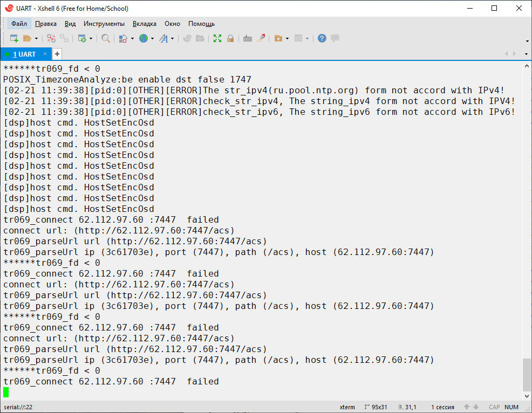Open Find with the magnifier icon
This screenshot has height=413, width=532.
point(106,38)
